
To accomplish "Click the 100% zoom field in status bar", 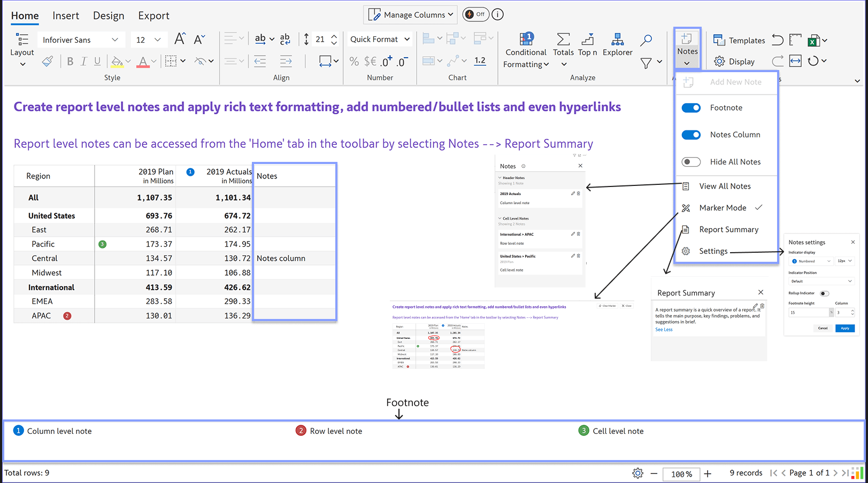I will pyautogui.click(x=681, y=473).
